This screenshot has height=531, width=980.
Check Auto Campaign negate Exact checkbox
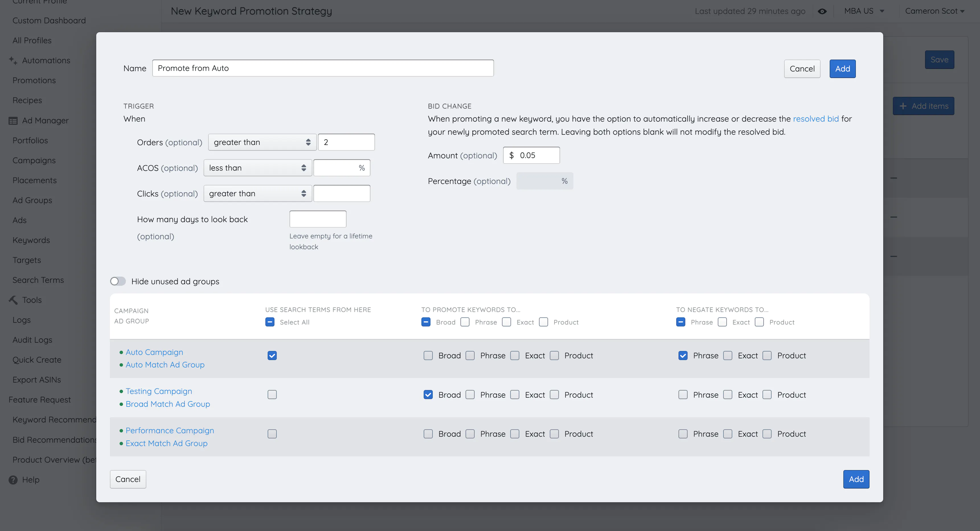pyautogui.click(x=727, y=356)
